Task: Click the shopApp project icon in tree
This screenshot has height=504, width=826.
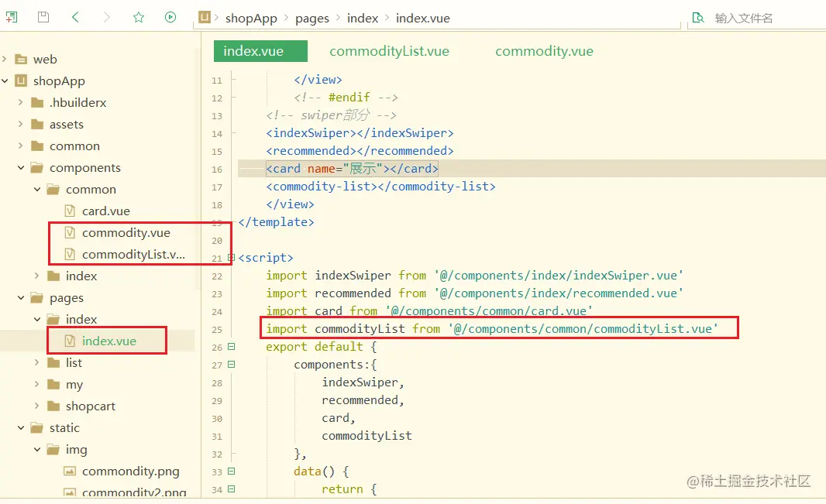Action: tap(21, 81)
